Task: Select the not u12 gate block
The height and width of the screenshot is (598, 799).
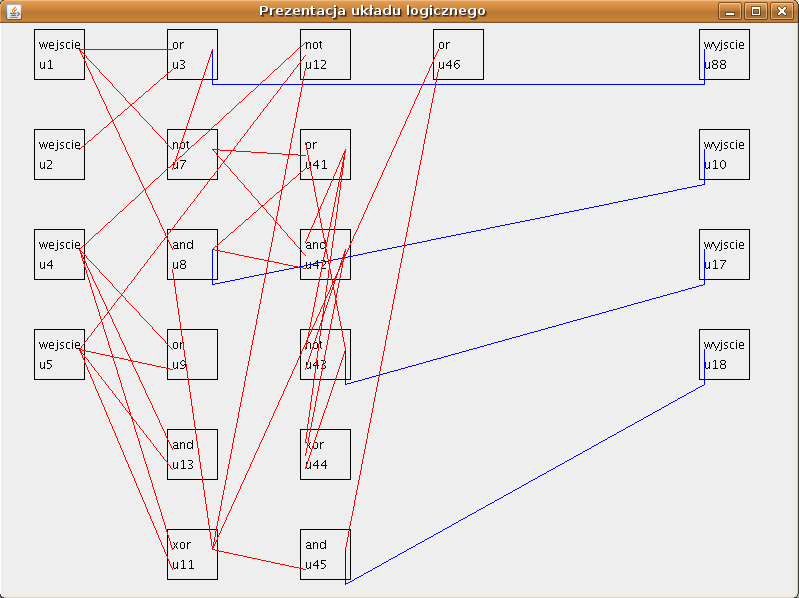Action: coord(326,55)
